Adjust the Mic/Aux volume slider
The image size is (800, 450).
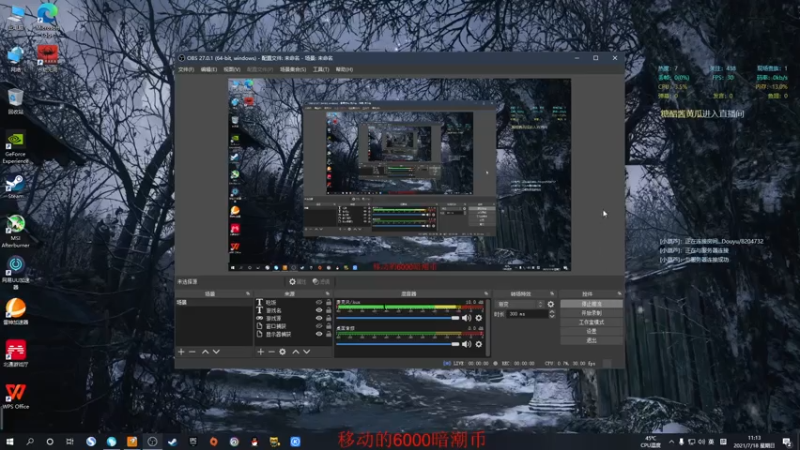397,318
